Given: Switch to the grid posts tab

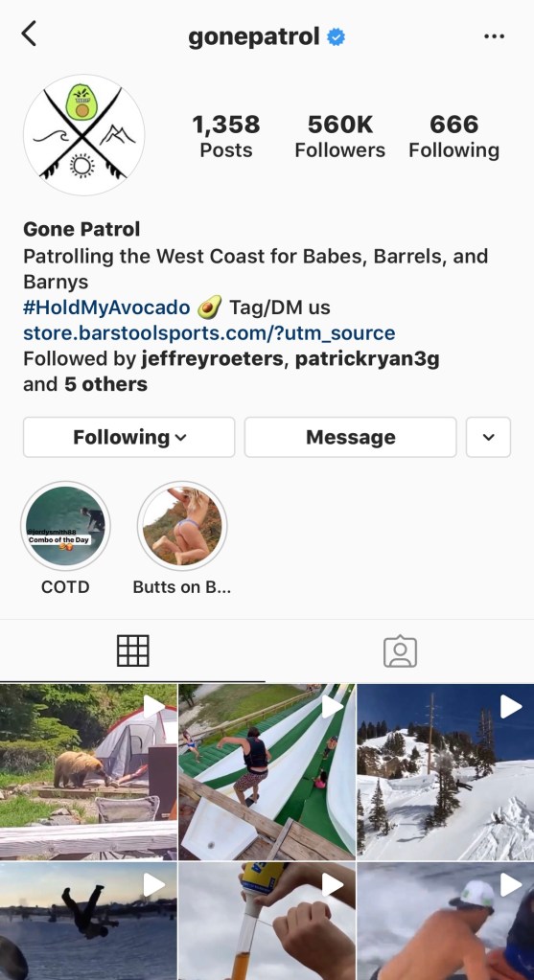Looking at the screenshot, I should [x=132, y=650].
